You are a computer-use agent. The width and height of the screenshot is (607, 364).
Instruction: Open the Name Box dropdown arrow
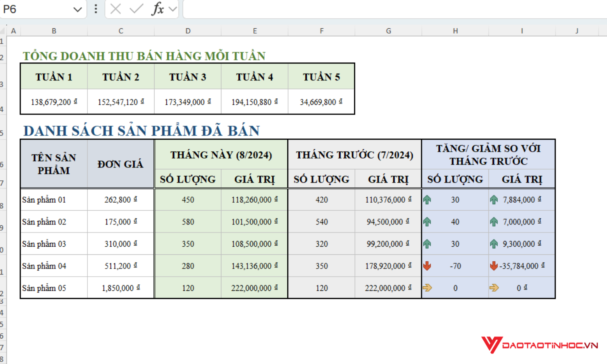click(77, 9)
